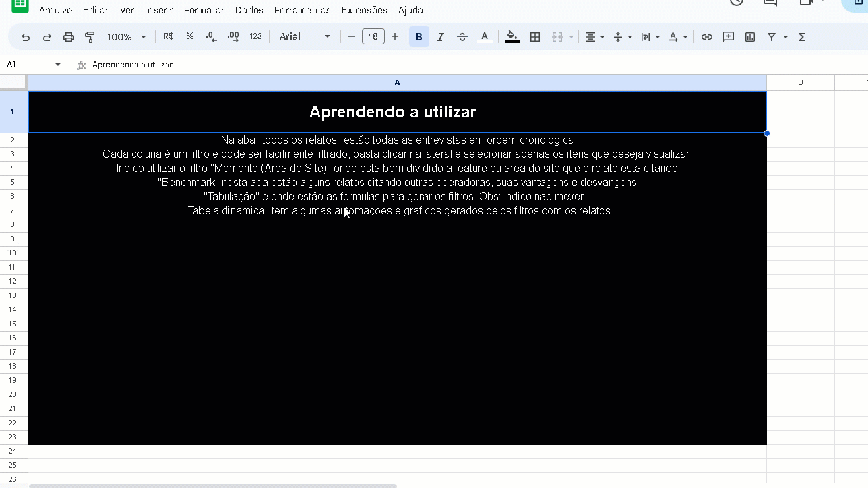Insert chart icon
The height and width of the screenshot is (488, 868).
(750, 37)
